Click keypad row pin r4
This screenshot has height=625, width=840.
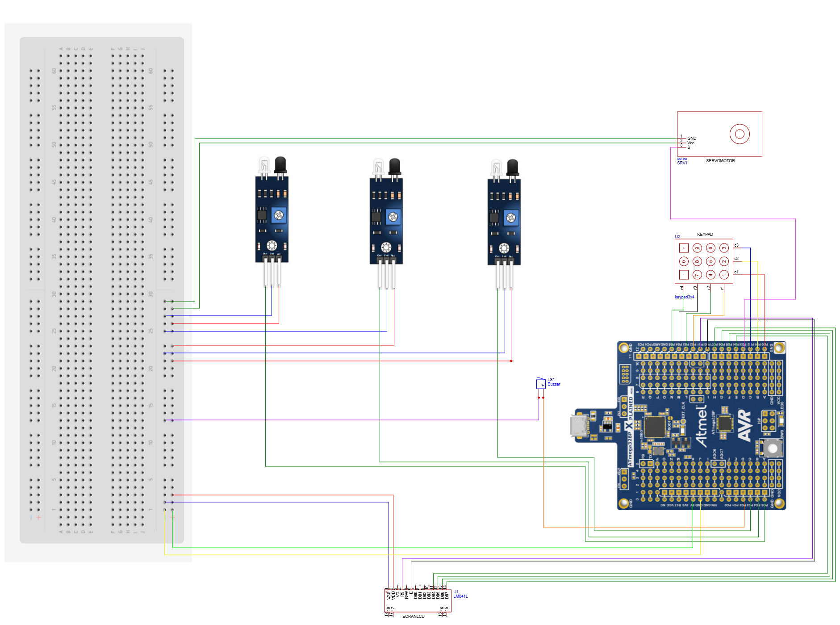coord(683,288)
